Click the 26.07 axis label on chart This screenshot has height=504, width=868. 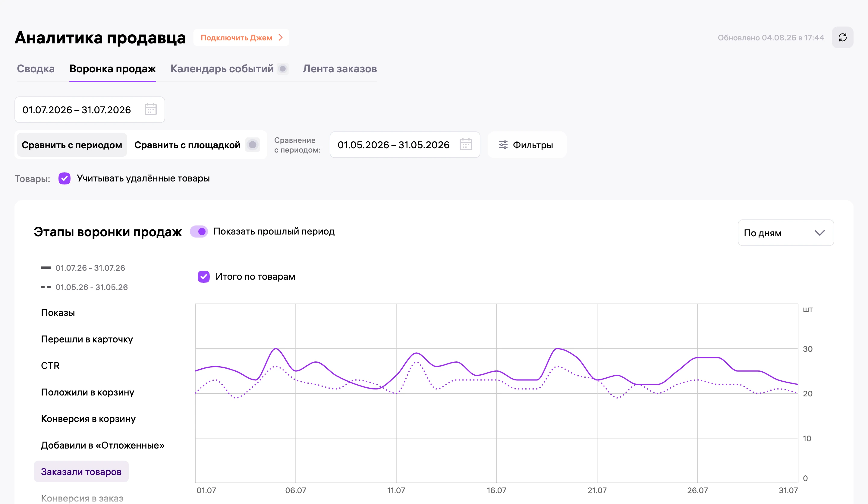point(697,490)
